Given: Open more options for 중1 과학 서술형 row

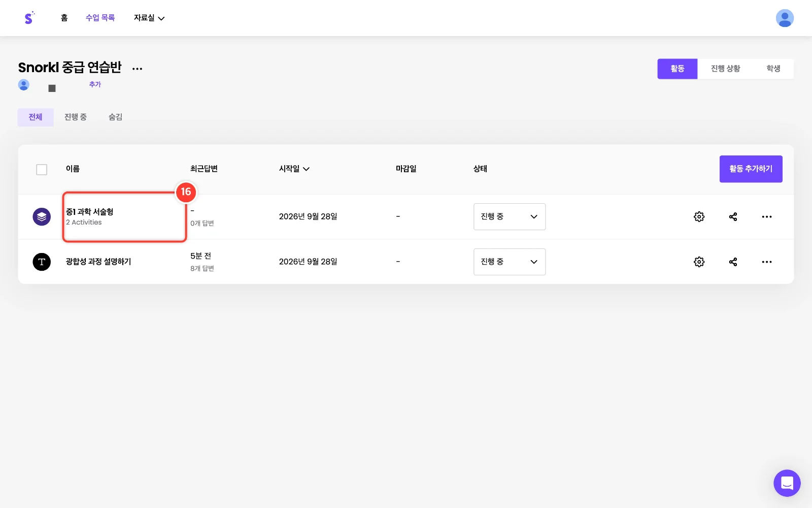Looking at the screenshot, I should (767, 217).
